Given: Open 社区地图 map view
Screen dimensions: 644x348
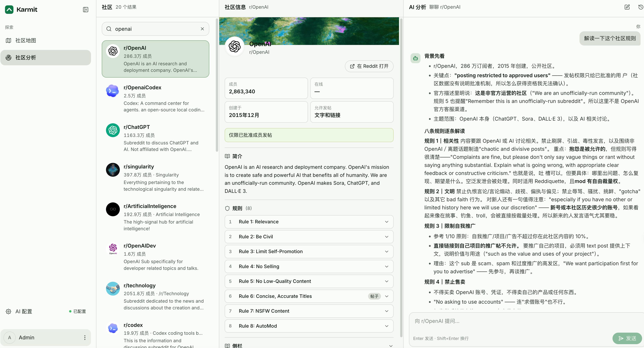Looking at the screenshot, I should point(46,41).
